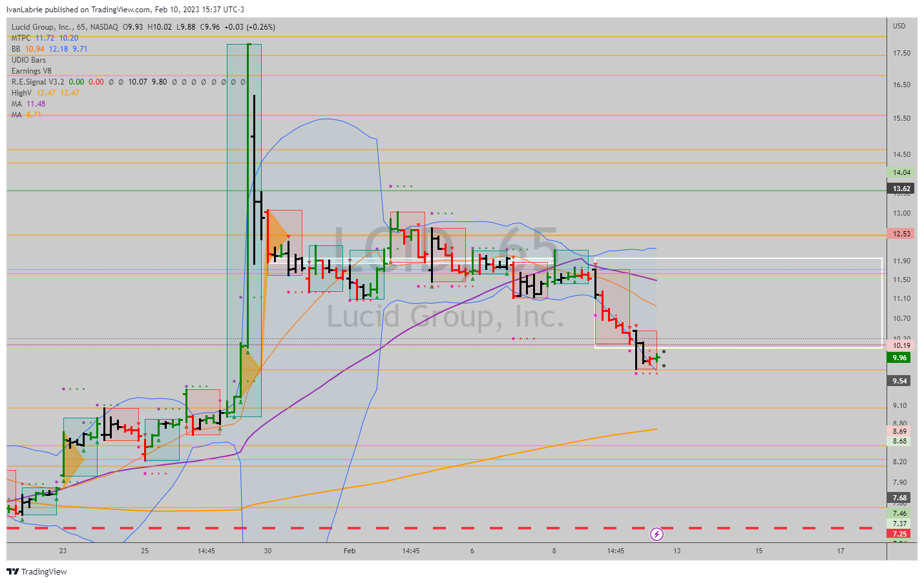Click the 8.69 price label
The height and width of the screenshot is (583, 924).
click(899, 431)
